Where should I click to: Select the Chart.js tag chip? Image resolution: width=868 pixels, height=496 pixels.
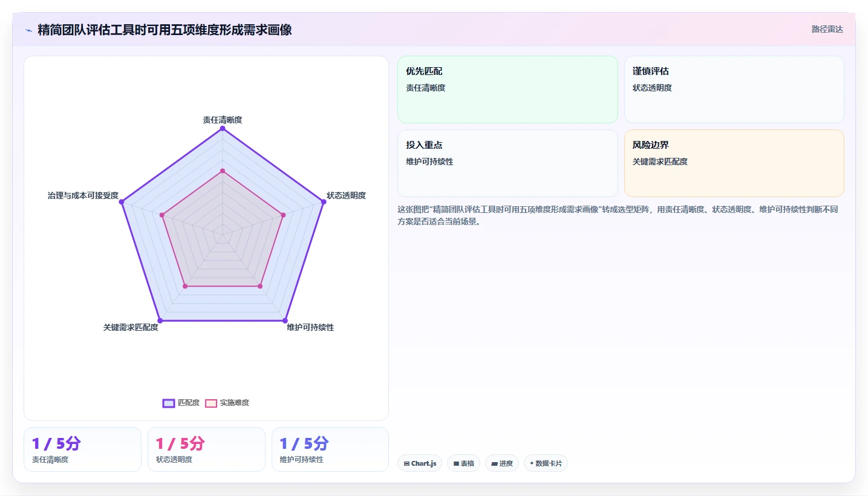[420, 463]
